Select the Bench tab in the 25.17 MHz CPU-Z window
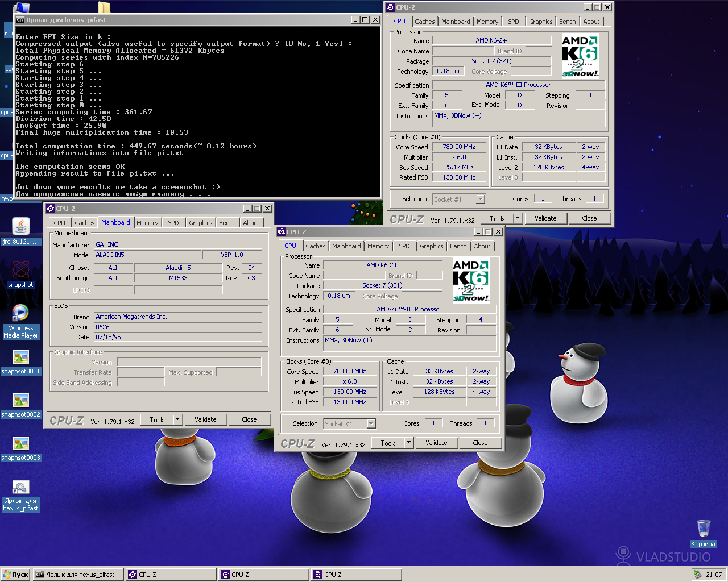Screen dimensions: 728x582 [568, 22]
